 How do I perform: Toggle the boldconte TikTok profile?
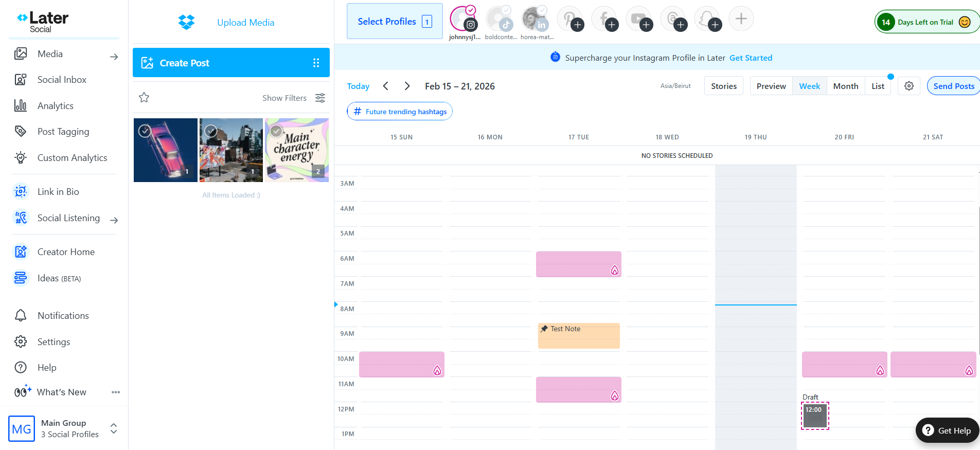499,19
